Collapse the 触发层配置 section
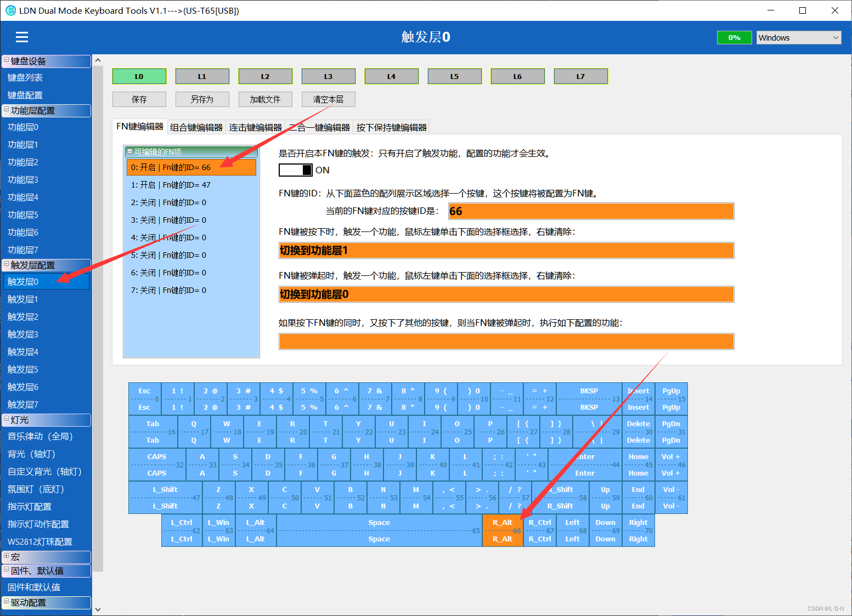Viewport: 852px width, 616px height. pyautogui.click(x=6, y=264)
